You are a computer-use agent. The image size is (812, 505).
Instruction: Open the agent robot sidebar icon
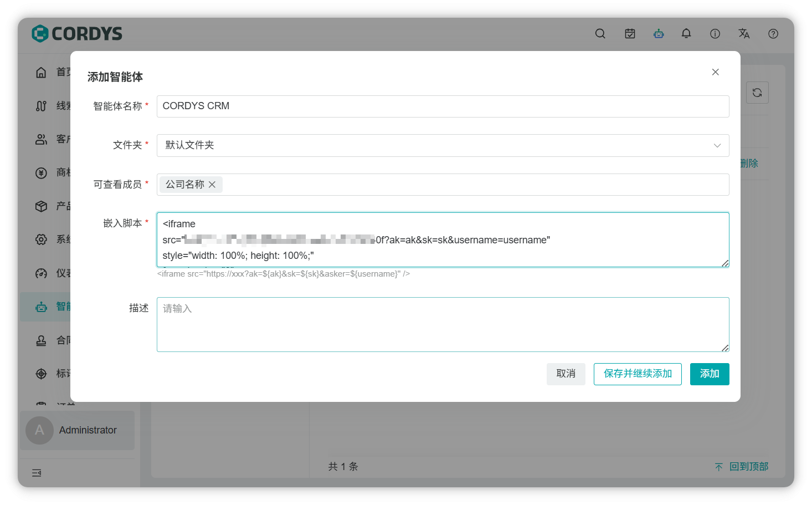[x=41, y=307]
